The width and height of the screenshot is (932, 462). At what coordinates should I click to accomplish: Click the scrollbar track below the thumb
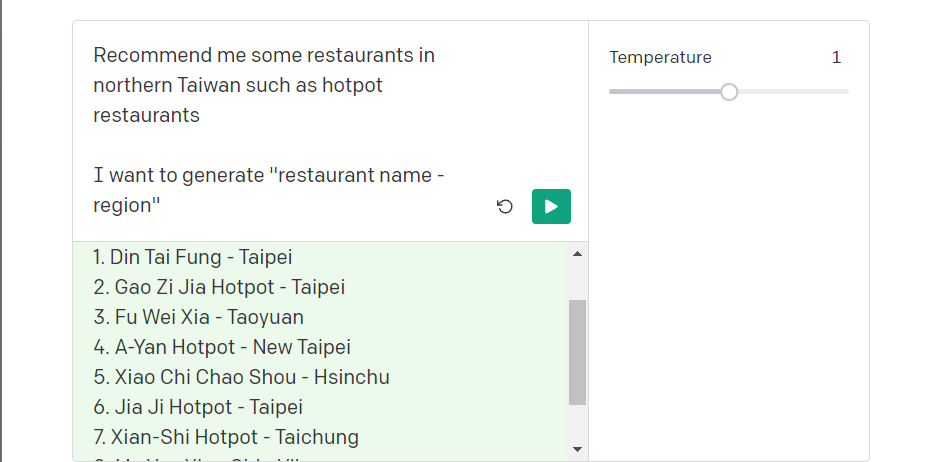click(577, 423)
